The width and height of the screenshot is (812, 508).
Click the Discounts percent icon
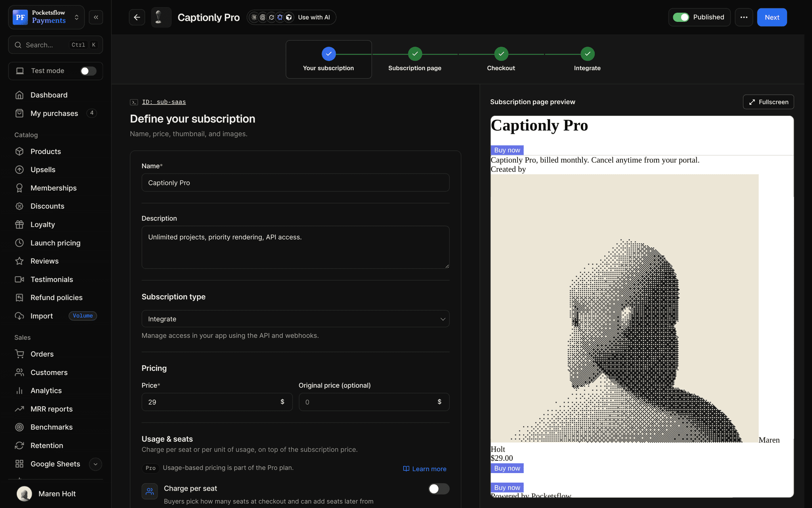(19, 206)
